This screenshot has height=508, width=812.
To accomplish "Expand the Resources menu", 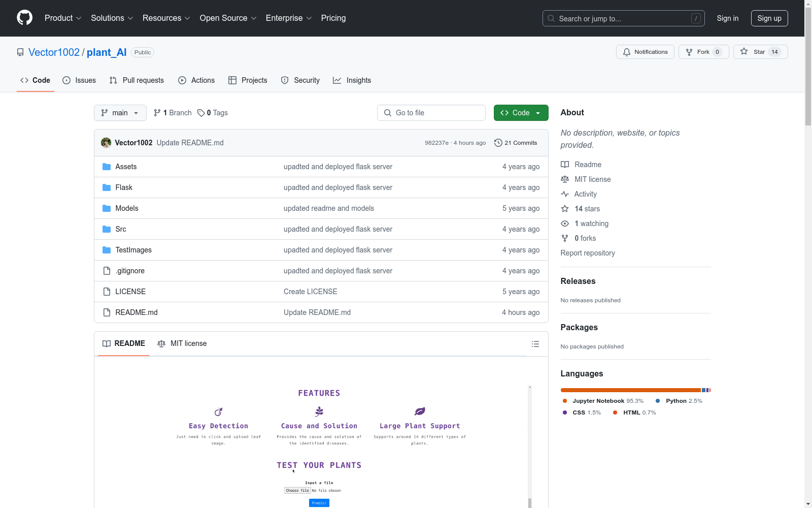I will tap(166, 18).
